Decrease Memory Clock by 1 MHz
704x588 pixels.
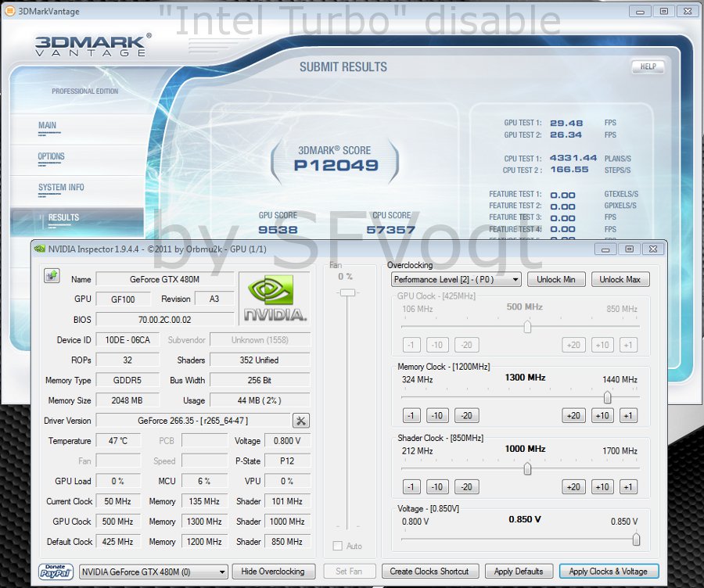click(411, 416)
